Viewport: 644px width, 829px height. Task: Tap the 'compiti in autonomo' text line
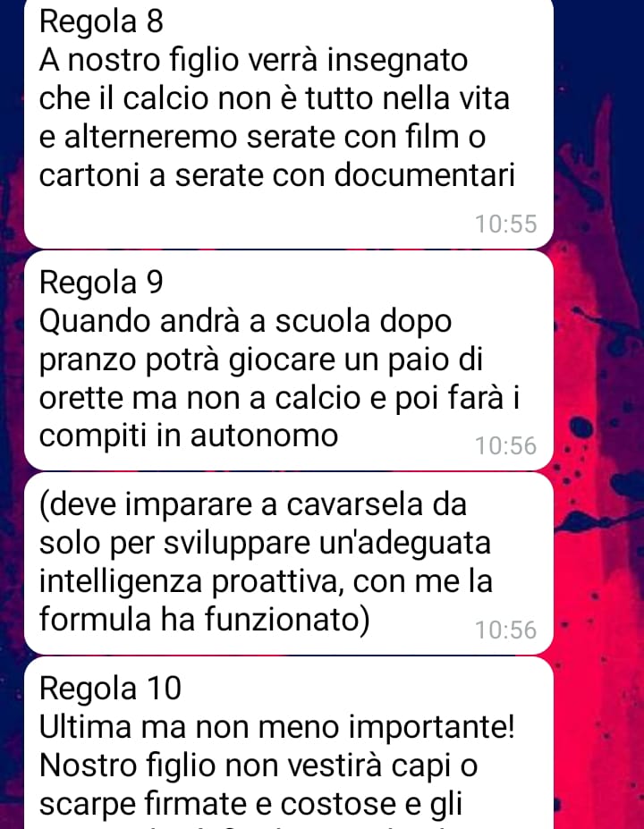(x=188, y=436)
